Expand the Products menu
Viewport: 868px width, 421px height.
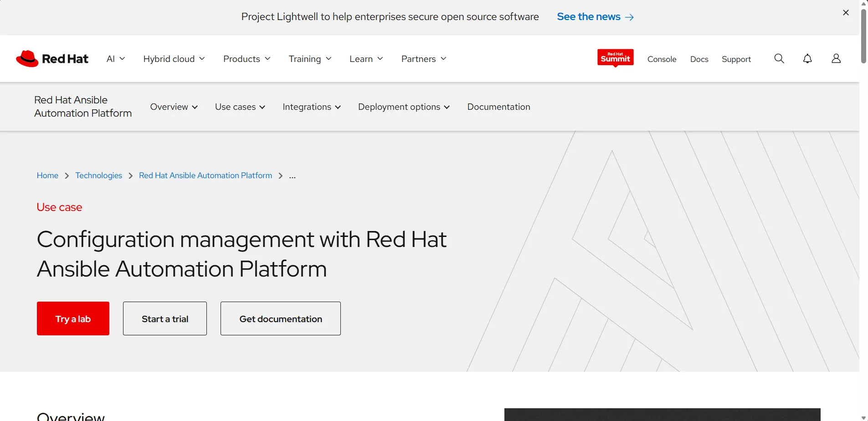point(247,59)
